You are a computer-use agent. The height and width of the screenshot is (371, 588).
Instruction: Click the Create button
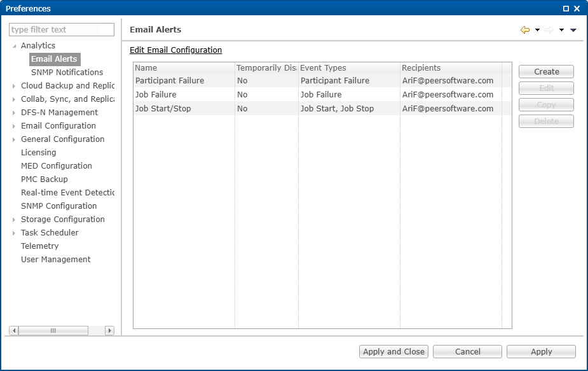pyautogui.click(x=546, y=72)
